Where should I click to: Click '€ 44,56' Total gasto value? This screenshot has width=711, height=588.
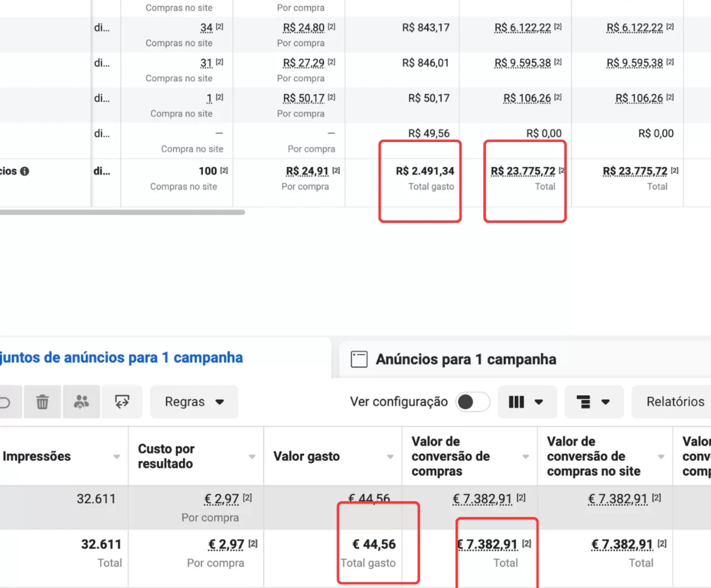374,544
